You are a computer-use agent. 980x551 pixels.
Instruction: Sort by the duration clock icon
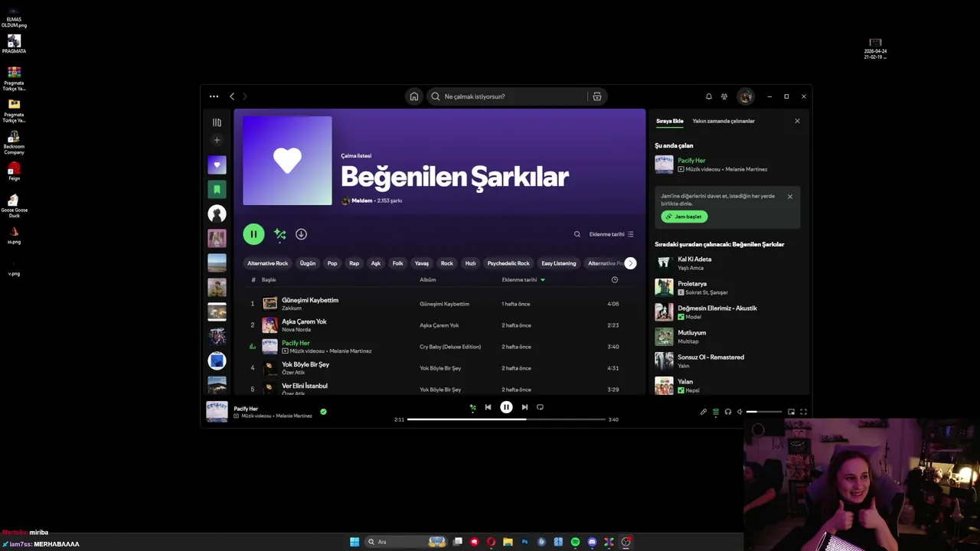(615, 280)
